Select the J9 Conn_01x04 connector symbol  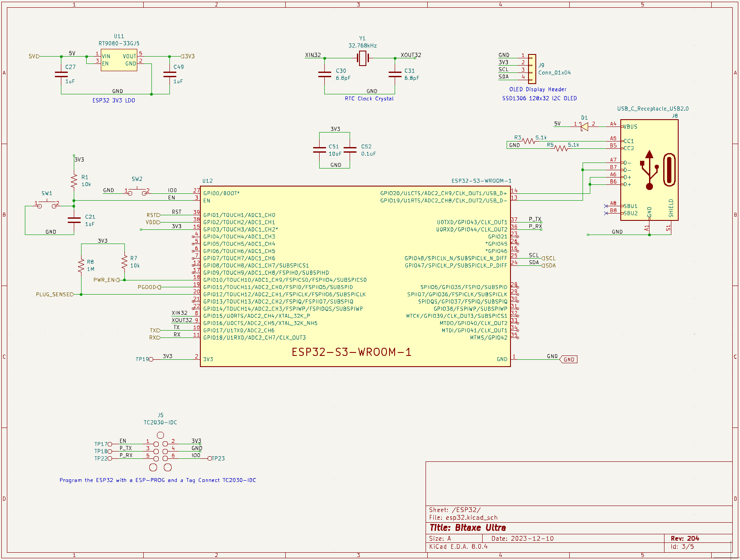coord(532,69)
